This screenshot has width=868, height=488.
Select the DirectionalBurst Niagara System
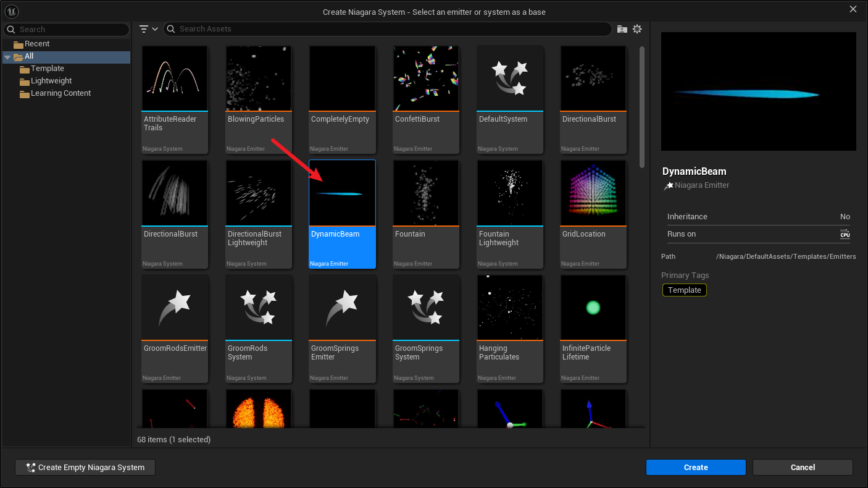(x=175, y=214)
